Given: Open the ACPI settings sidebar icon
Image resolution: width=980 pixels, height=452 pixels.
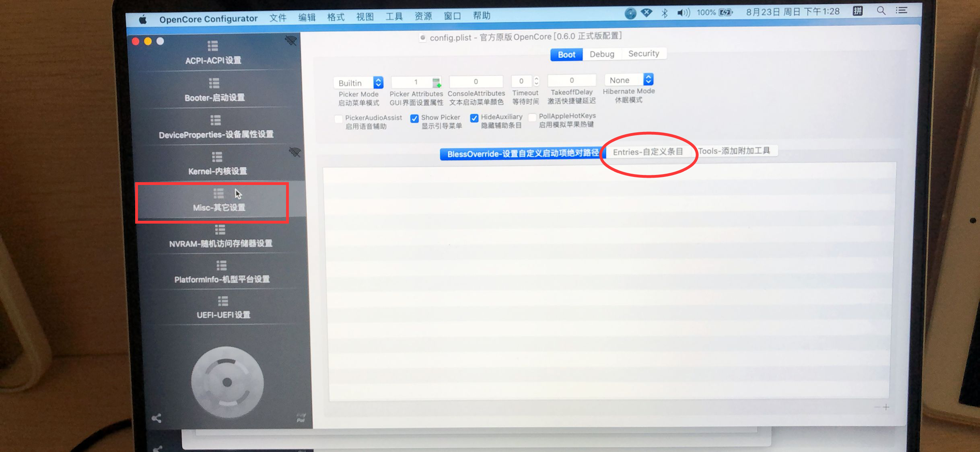Looking at the screenshot, I should point(213,46).
